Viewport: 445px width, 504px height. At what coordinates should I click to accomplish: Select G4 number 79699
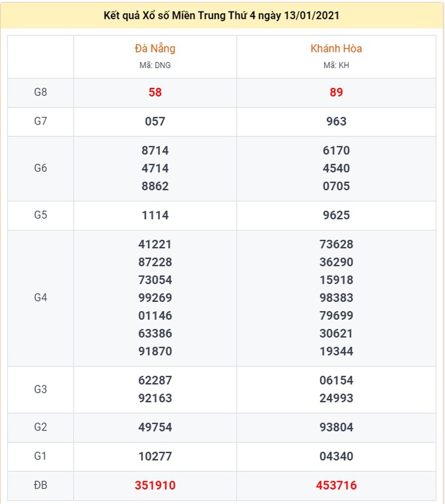click(x=336, y=316)
